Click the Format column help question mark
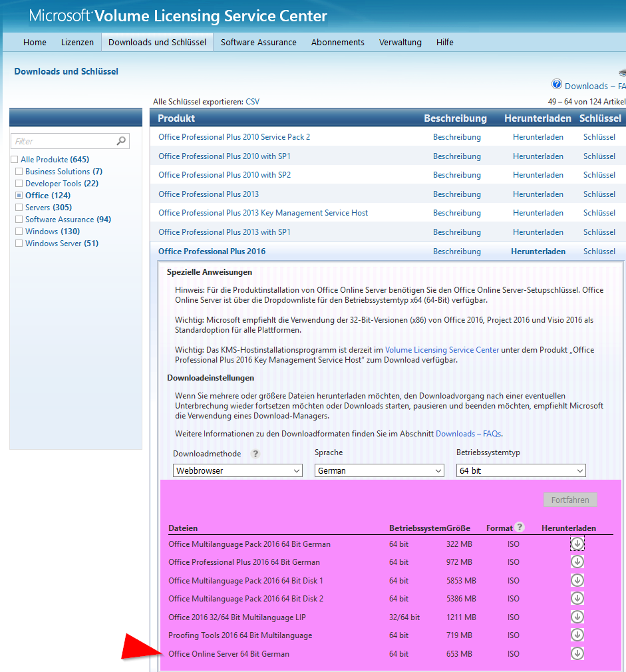The image size is (626, 672). [x=520, y=527]
